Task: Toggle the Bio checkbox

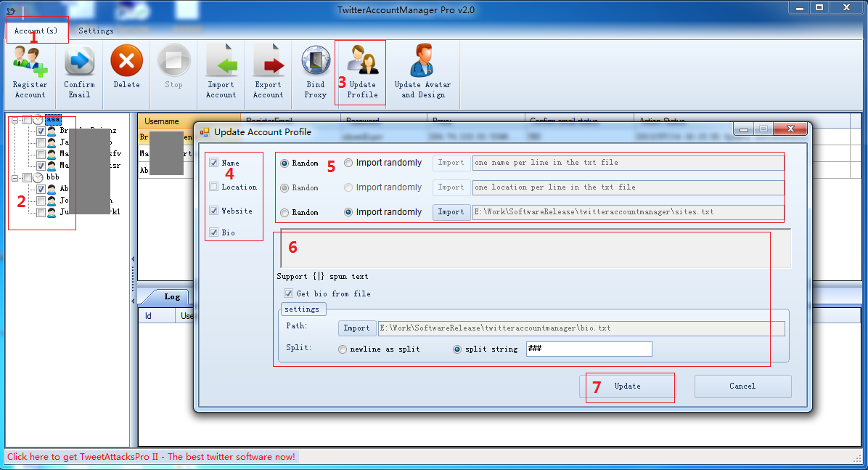Action: (x=213, y=232)
